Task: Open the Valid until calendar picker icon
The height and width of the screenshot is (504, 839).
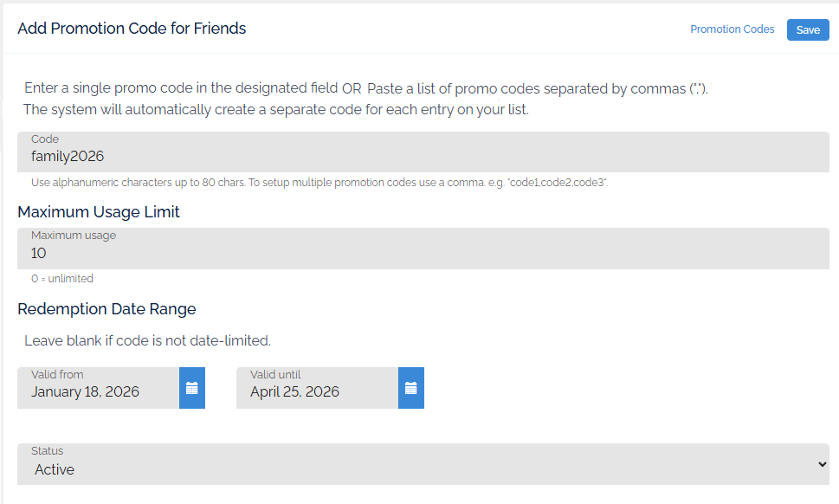Action: click(411, 388)
